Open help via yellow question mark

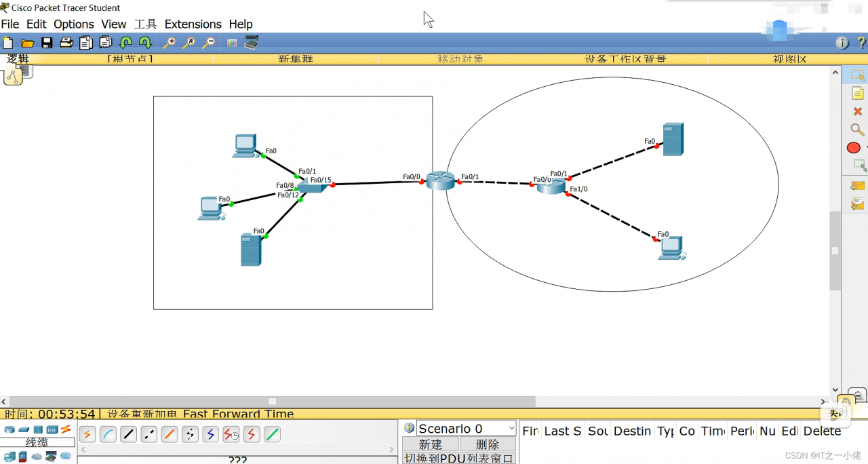pos(861,43)
